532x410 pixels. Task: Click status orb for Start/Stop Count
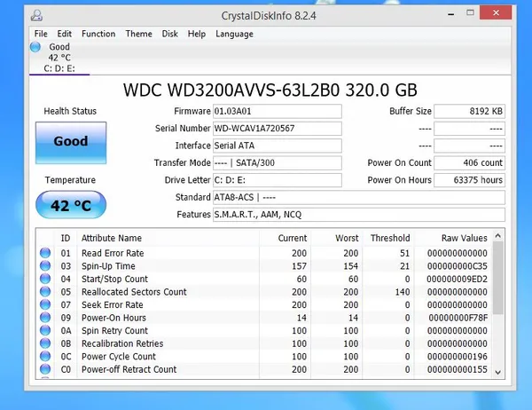click(x=45, y=279)
